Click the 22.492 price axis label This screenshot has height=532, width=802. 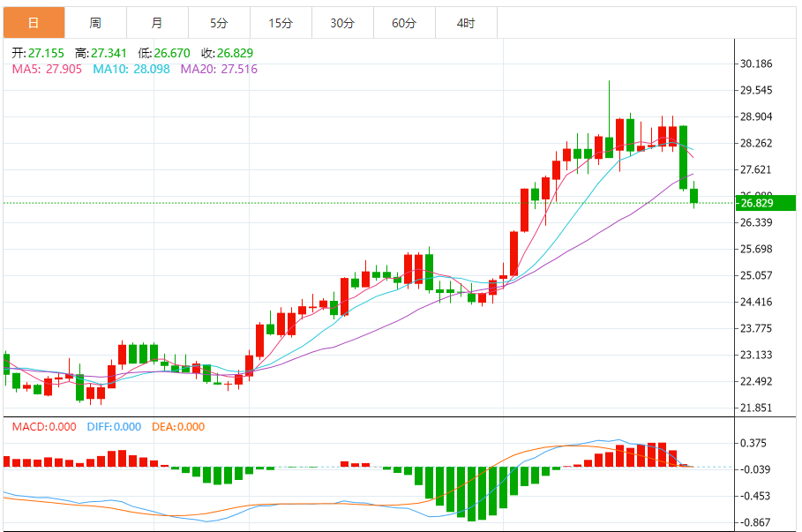756,382
